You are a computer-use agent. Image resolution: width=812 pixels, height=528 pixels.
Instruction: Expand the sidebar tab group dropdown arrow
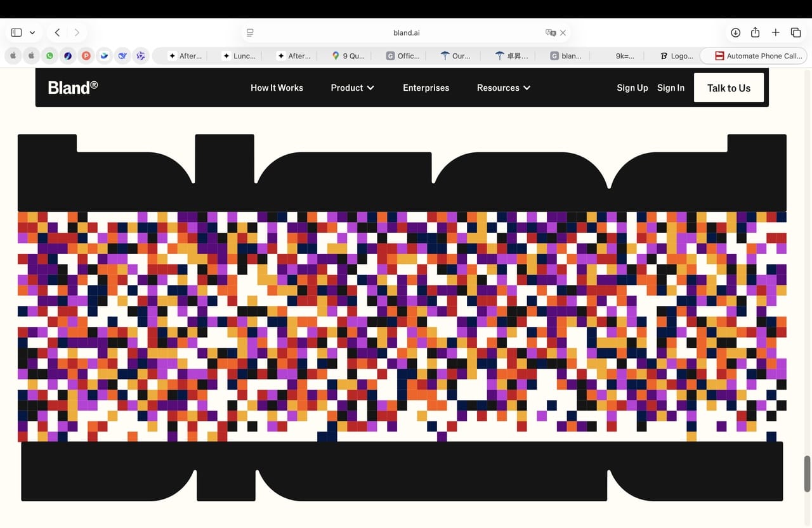coord(32,32)
